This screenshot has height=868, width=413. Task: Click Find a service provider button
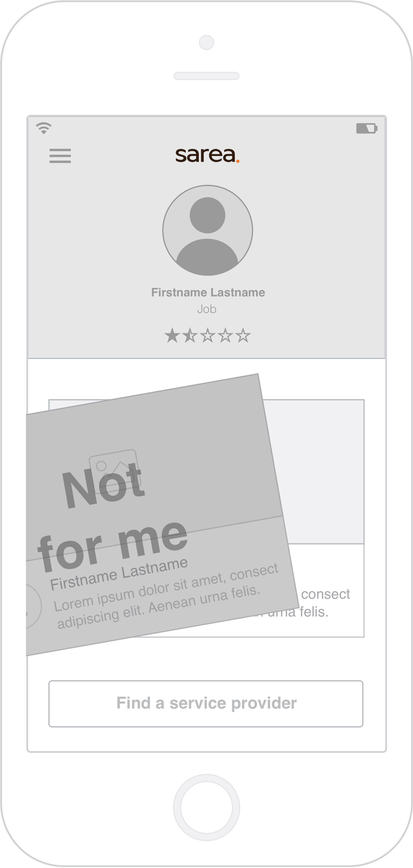(x=206, y=704)
